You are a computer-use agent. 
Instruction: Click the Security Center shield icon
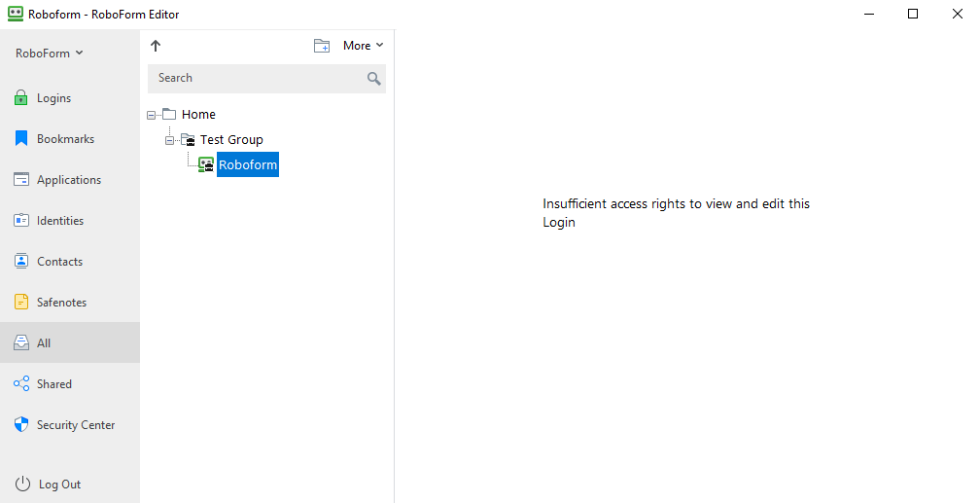click(x=21, y=424)
